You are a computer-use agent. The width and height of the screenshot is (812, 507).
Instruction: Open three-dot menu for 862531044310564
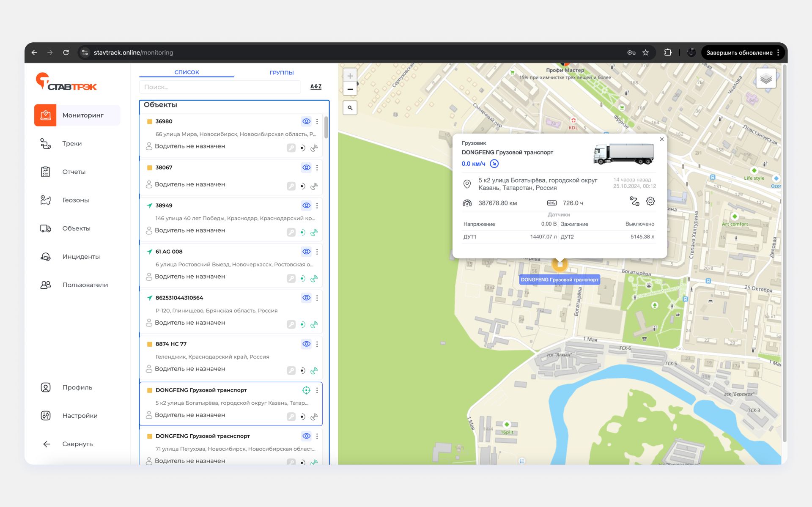click(317, 298)
